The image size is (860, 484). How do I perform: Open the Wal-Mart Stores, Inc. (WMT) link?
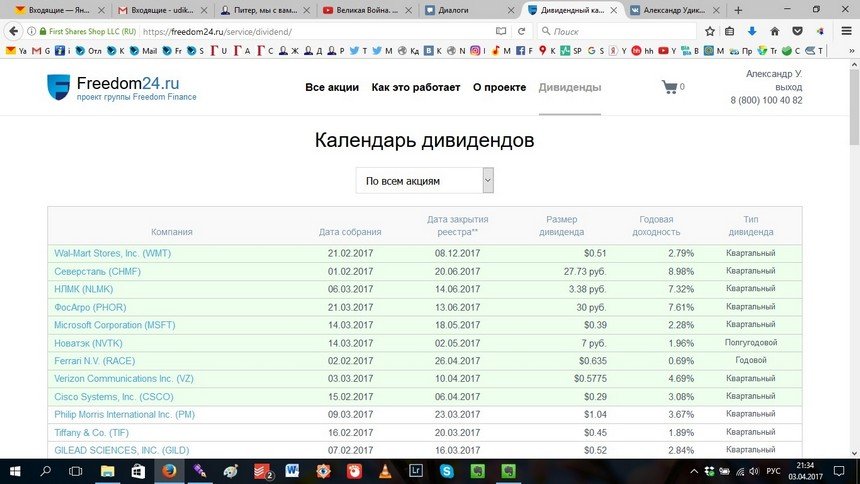click(x=112, y=253)
